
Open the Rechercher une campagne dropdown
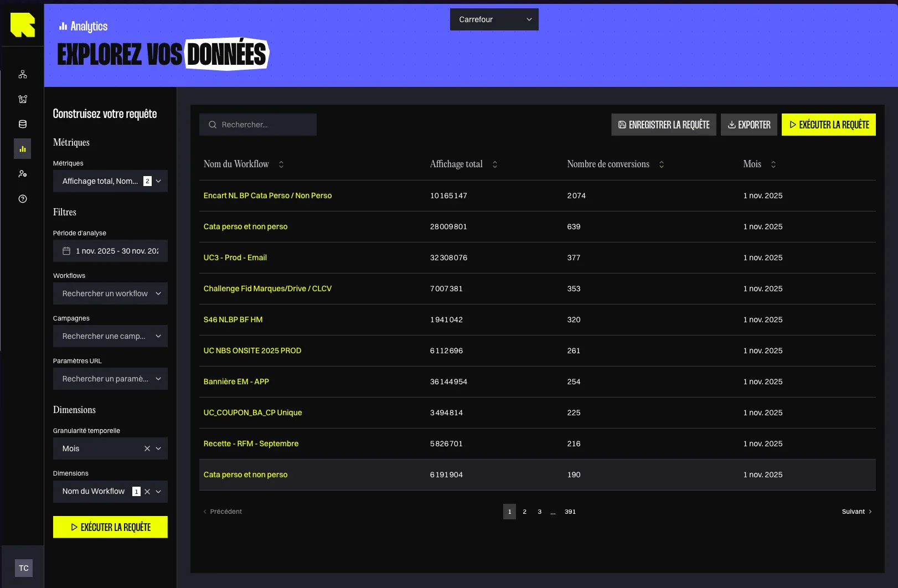(110, 336)
